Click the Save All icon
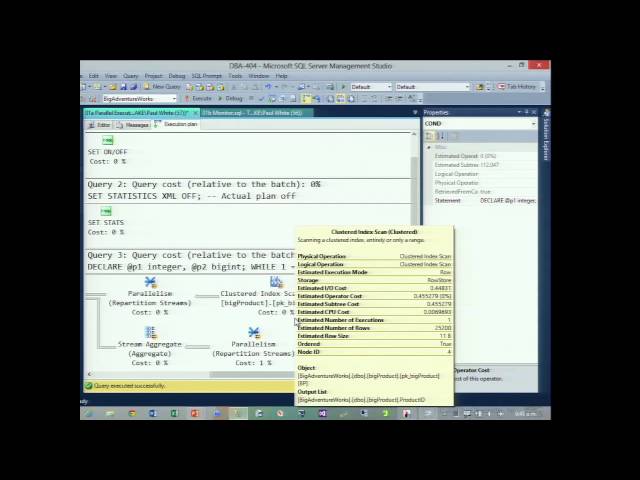The image size is (640, 480). (x=133, y=87)
